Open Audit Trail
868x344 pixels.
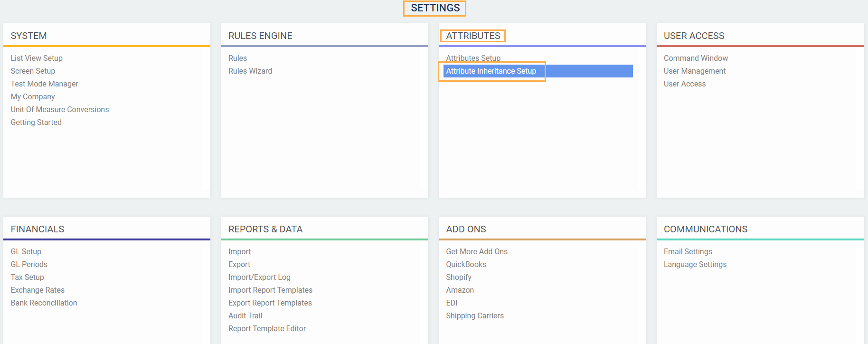245,315
